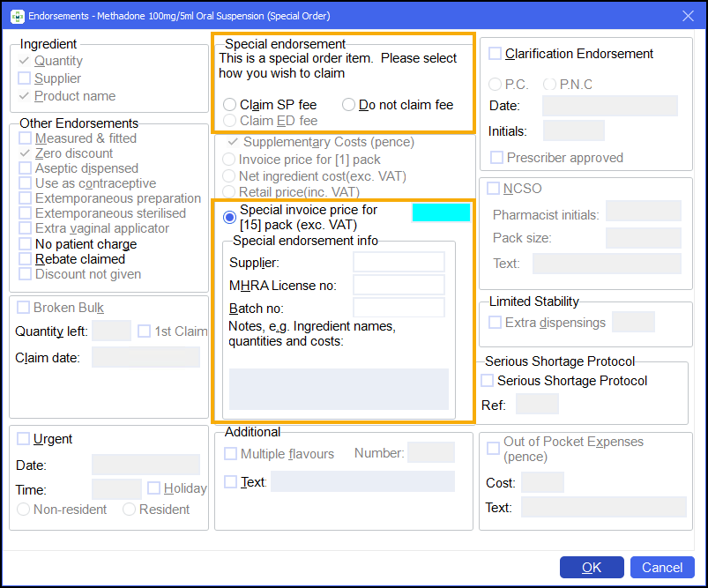This screenshot has width=708, height=588.
Task: Tick the Rebate claimed checkbox
Action: coord(25,259)
